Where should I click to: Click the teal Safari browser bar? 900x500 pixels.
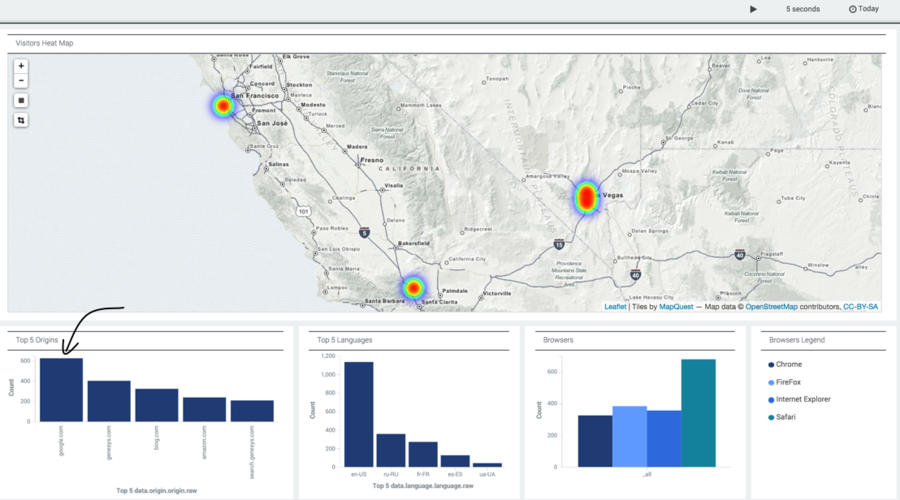point(698,413)
